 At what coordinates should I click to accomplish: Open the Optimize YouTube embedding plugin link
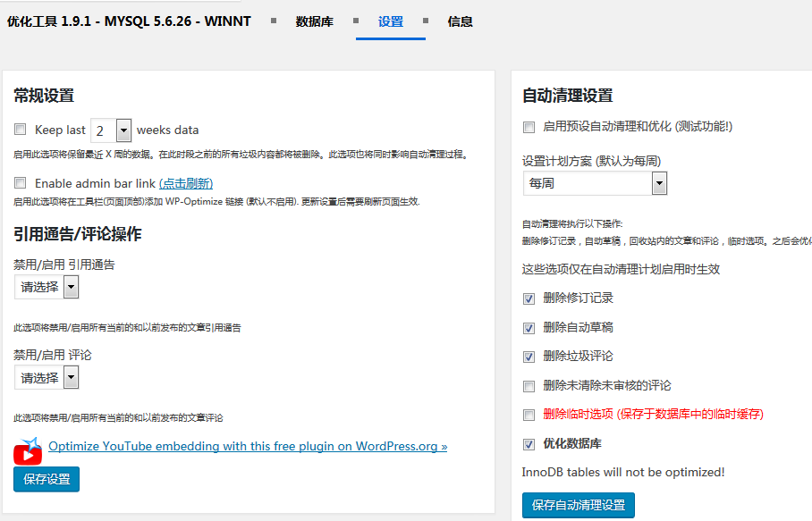click(x=248, y=446)
